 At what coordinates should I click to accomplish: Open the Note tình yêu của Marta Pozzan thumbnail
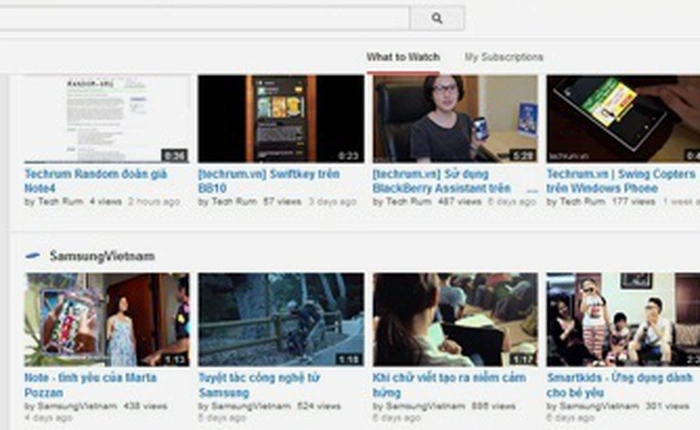pos(107,320)
